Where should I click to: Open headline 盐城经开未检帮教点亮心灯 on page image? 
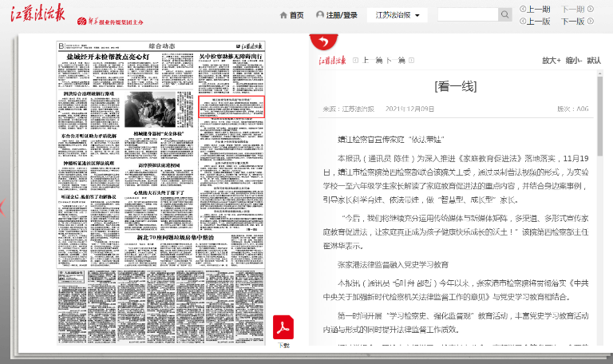point(108,57)
